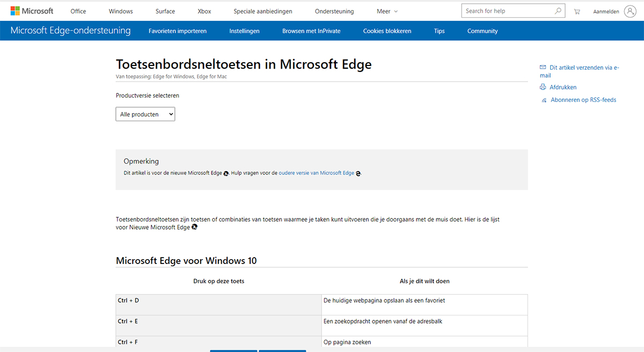Screen dimensions: 644x352
Task: Click the Ctrl + E shortcut cell
Action: (x=218, y=326)
